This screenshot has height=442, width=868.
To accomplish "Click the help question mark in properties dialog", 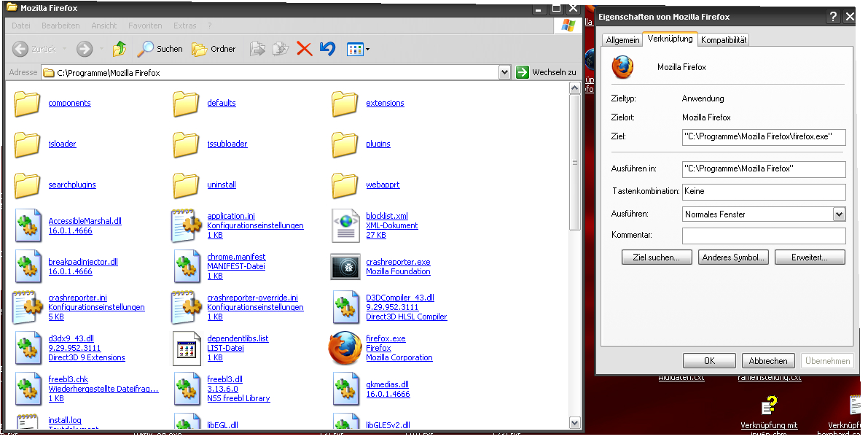I will [833, 18].
